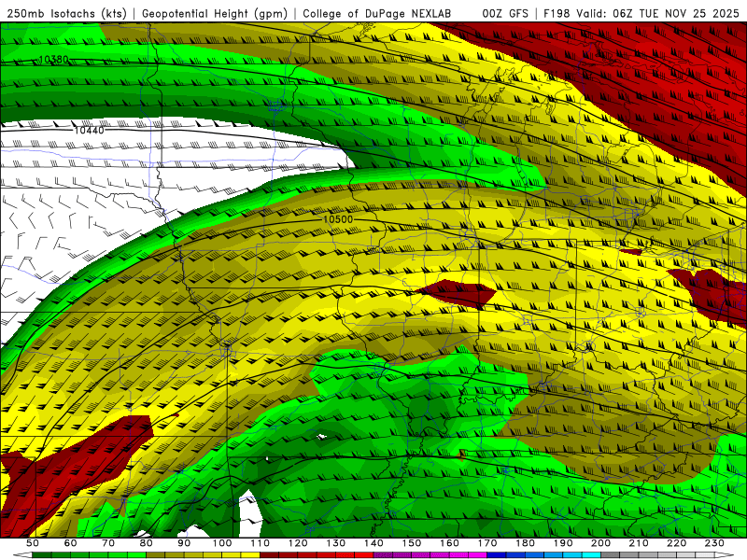Image resolution: width=747 pixels, height=560 pixels.
Task: Click the 140 knot colorbar label
Action: pos(373,543)
